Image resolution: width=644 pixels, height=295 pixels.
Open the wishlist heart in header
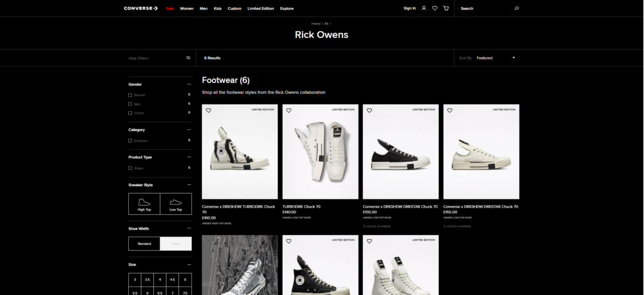(435, 8)
